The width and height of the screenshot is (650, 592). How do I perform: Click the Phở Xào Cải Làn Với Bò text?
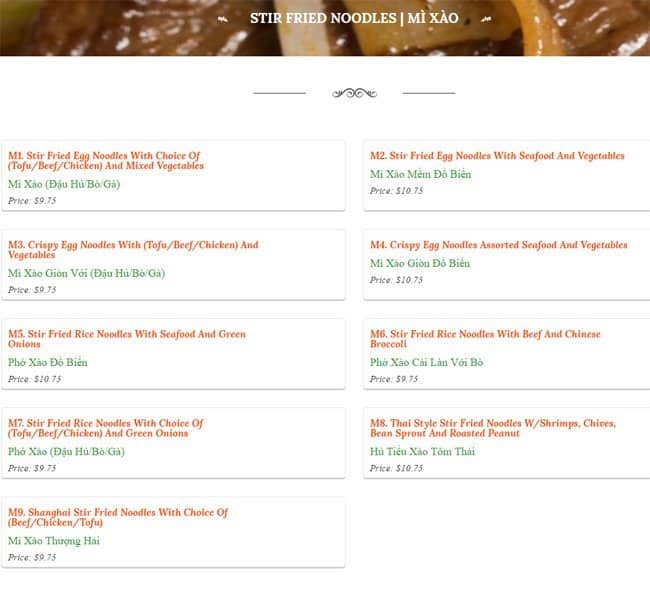pyautogui.click(x=426, y=362)
